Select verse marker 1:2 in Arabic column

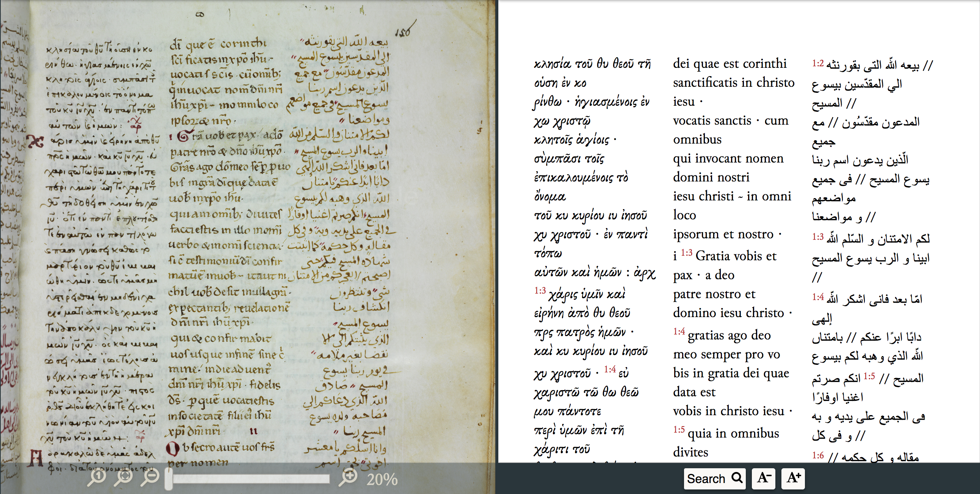818,63
